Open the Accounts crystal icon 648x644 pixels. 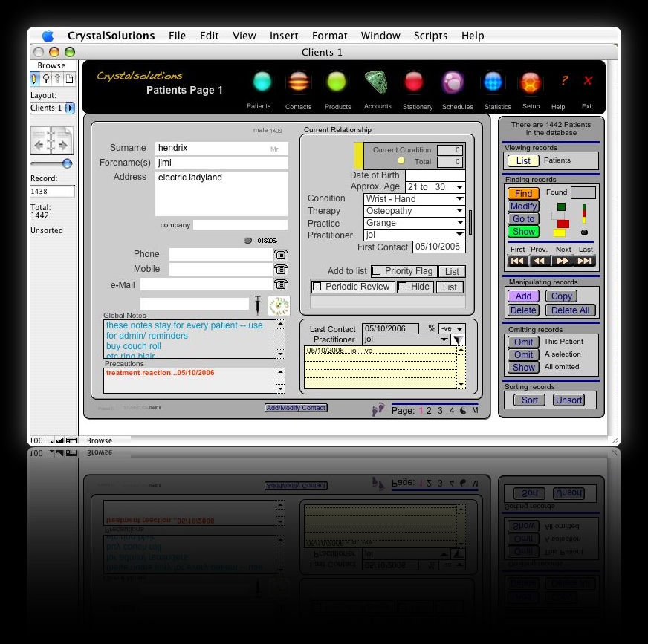(376, 82)
